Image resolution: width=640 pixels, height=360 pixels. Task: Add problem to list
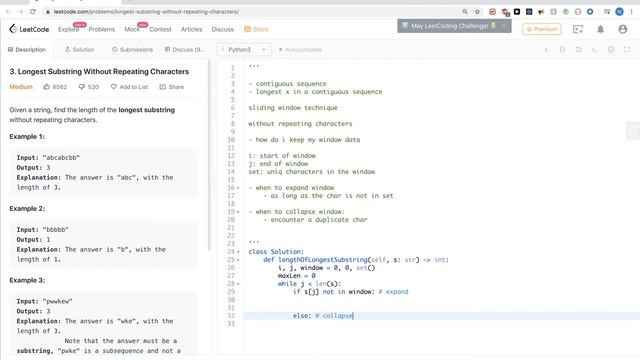pyautogui.click(x=129, y=87)
